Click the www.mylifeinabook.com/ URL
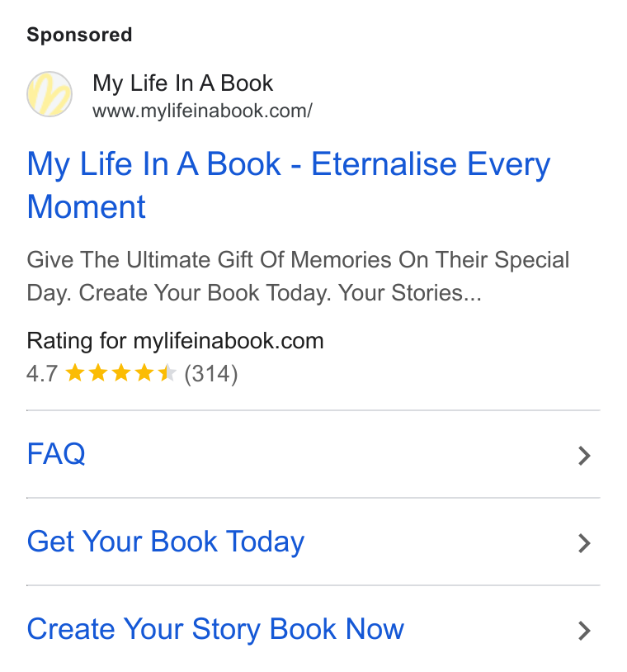Screen dimensions: 627x672 [203, 111]
